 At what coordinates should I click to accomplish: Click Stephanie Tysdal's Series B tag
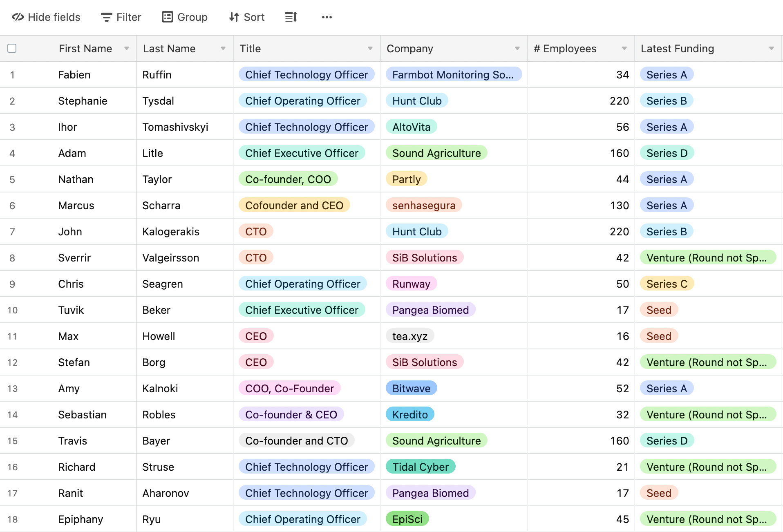(667, 101)
